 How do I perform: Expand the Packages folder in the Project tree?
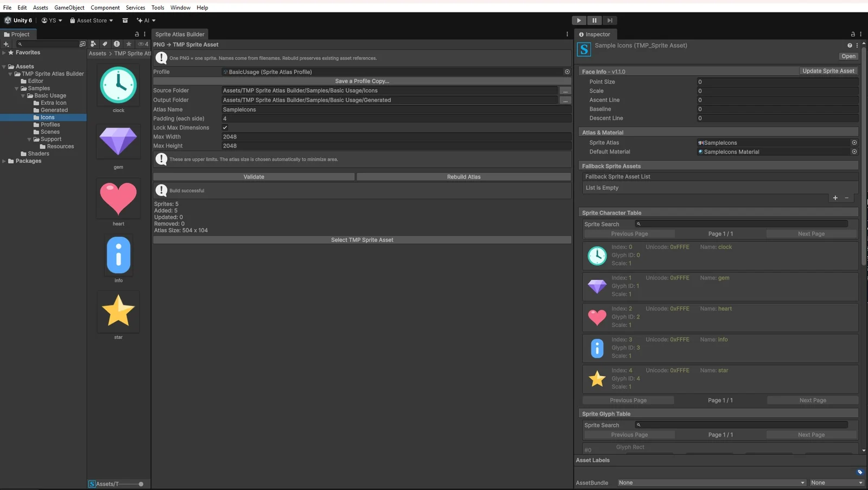[4, 161]
